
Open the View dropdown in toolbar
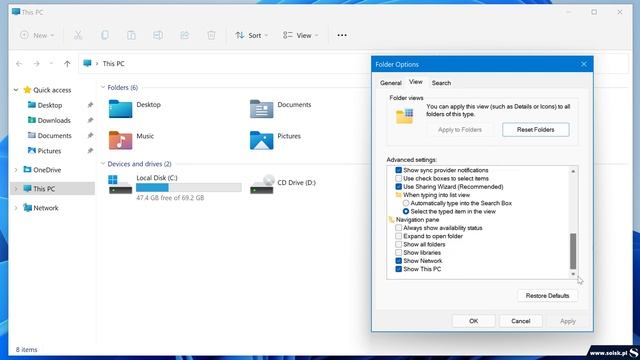point(300,35)
